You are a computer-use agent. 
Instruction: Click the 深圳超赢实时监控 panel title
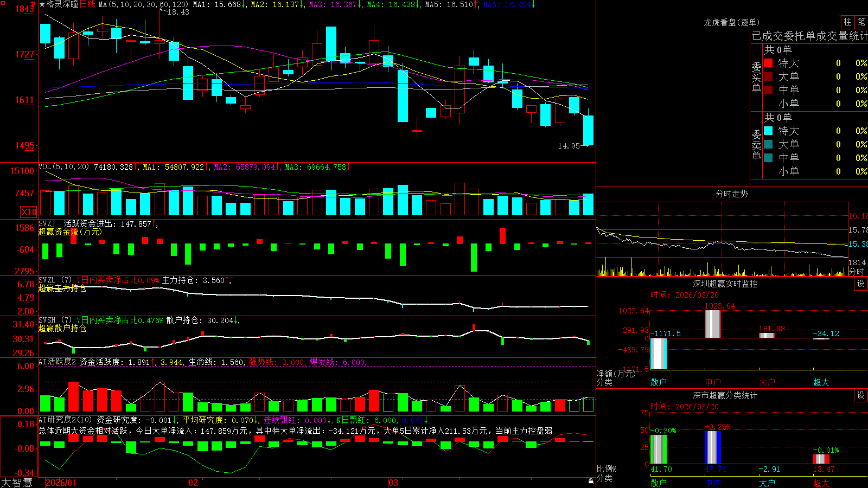725,284
